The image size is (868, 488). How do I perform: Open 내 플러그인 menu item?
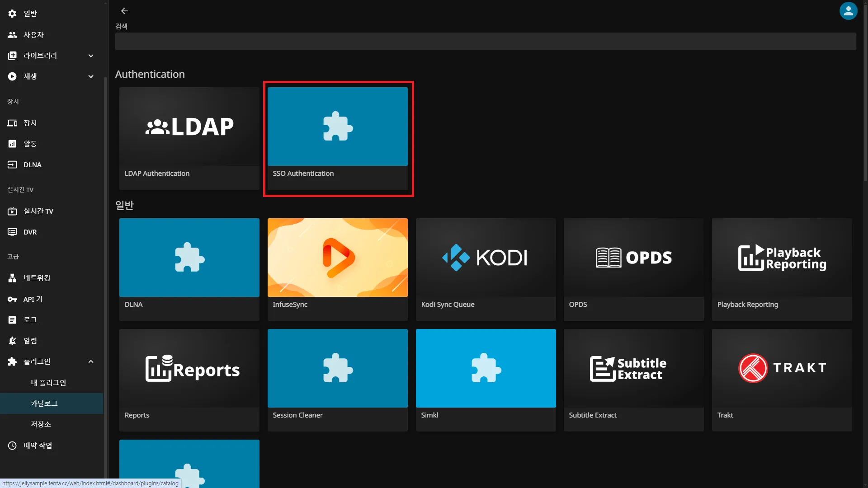tap(48, 383)
